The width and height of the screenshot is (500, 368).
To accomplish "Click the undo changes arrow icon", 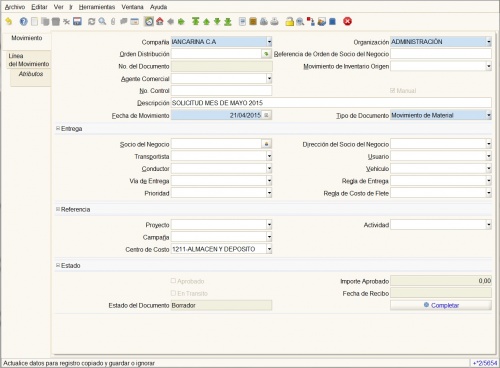I will pos(9,22).
